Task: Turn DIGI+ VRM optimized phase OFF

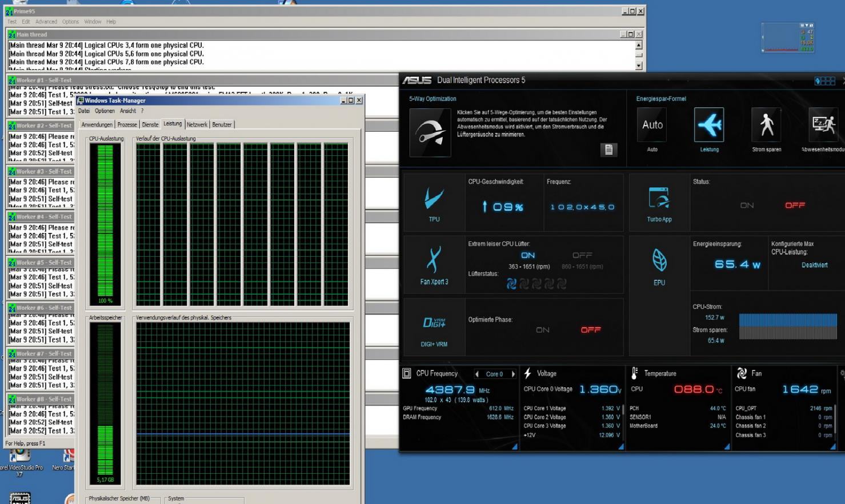Action: 591,330
